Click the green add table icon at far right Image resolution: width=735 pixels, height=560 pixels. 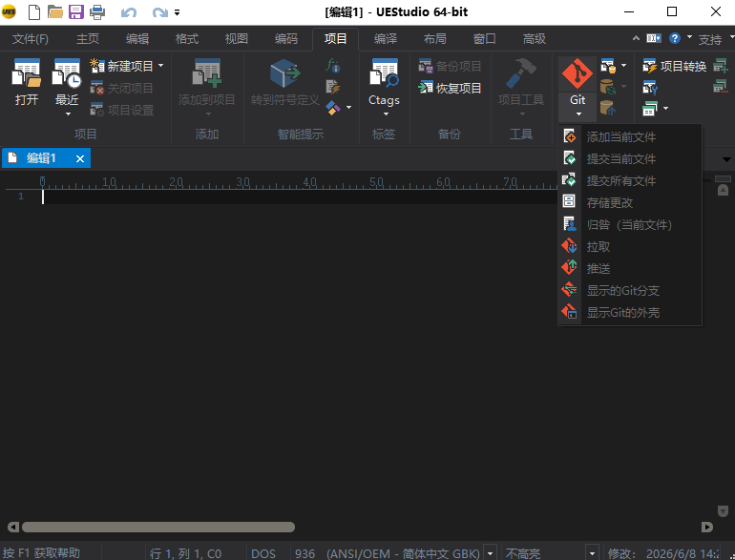720,66
